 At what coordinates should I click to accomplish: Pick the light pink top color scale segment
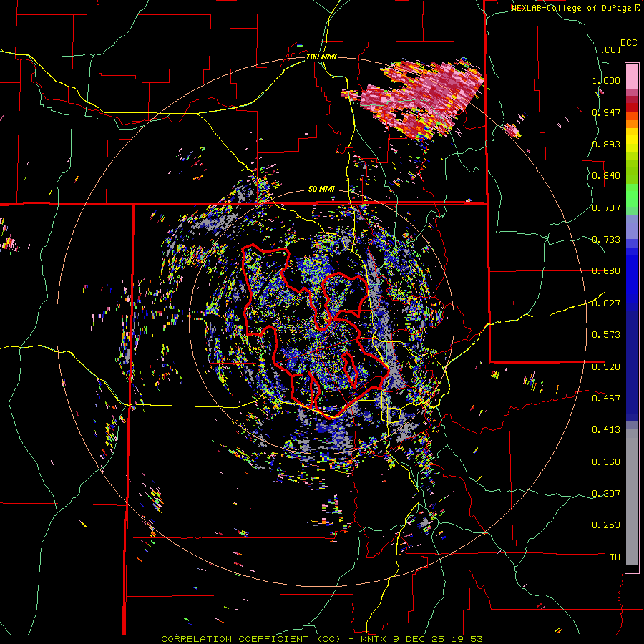[632, 76]
